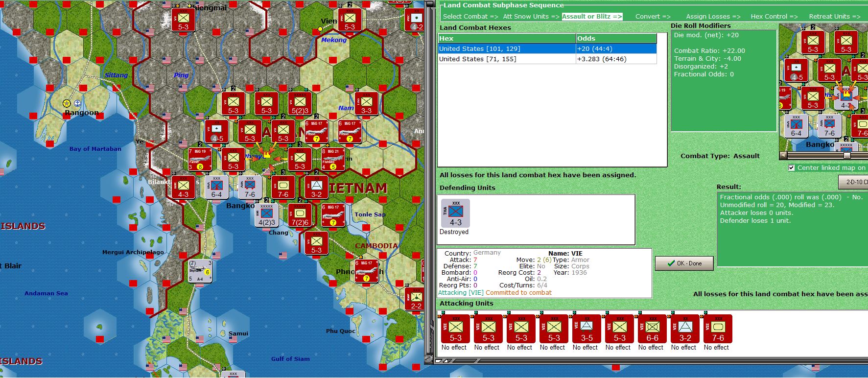This screenshot has height=378, width=868.
Task: Click the combat hex in the mini-map
Action: [846, 98]
